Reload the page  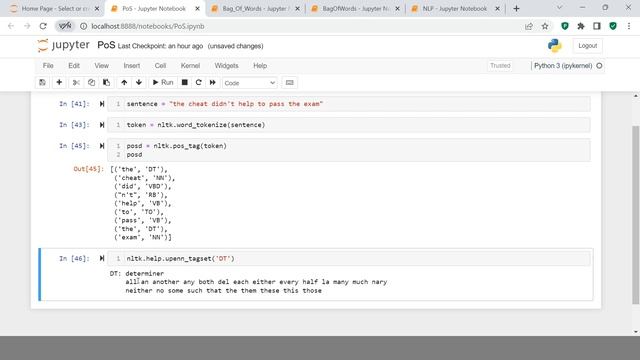[x=43, y=26]
